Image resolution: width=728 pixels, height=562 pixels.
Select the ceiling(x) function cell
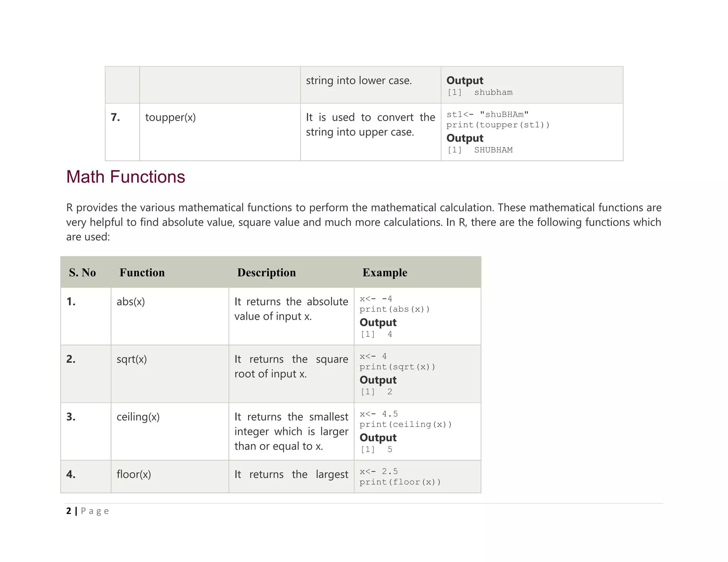tap(138, 417)
